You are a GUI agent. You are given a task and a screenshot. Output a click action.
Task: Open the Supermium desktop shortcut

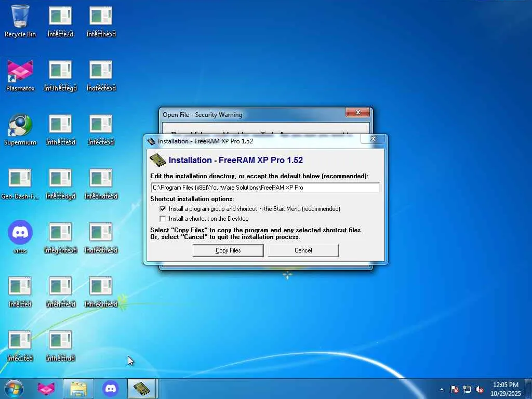pyautogui.click(x=20, y=129)
